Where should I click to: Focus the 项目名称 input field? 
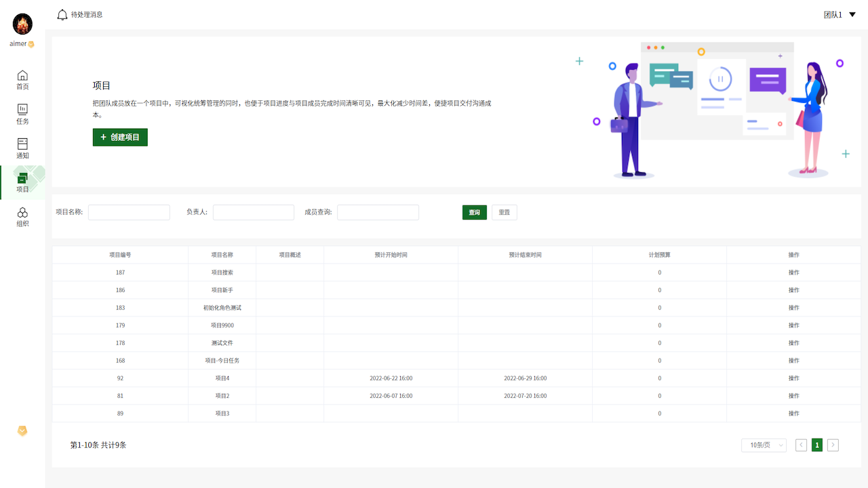[129, 213]
